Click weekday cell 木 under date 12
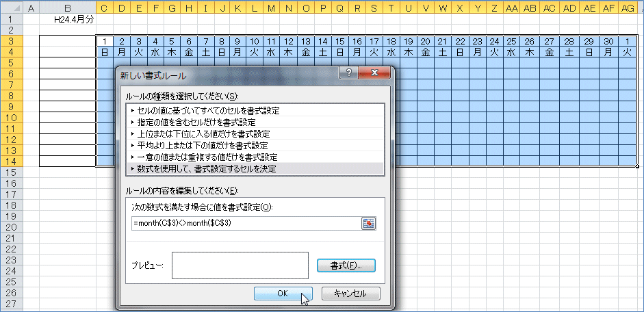The height and width of the screenshot is (312, 644). point(289,52)
